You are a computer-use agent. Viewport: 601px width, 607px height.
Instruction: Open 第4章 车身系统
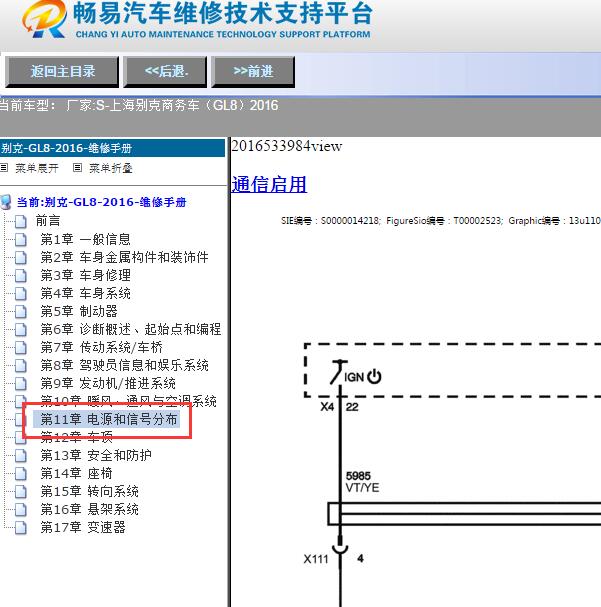tap(86, 293)
